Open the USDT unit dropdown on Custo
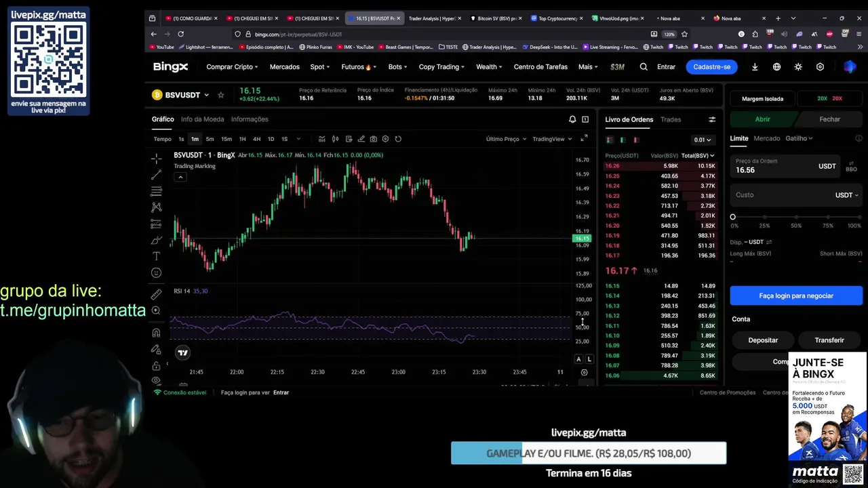868x488 pixels. point(846,195)
